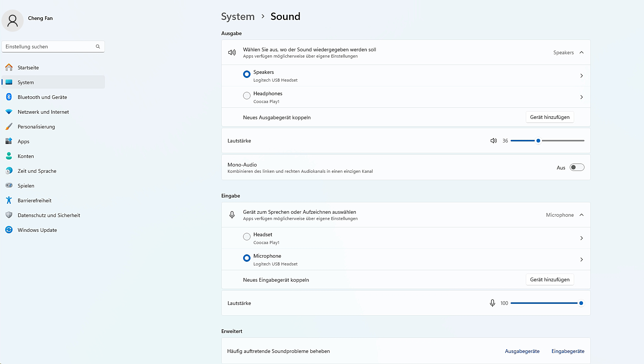The height and width of the screenshot is (364, 644).
Task: Click Gerät hinzufügen for new output device
Action: point(550,117)
